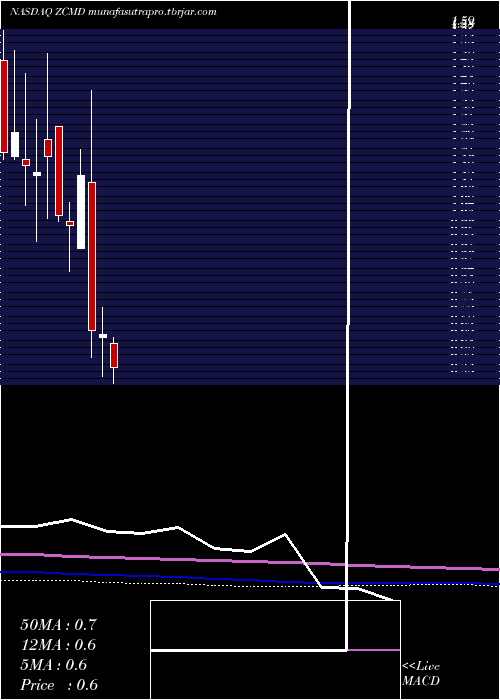Click the Price : 0.6 label
Screen dimensions: 500x700
pyautogui.click(x=59, y=685)
